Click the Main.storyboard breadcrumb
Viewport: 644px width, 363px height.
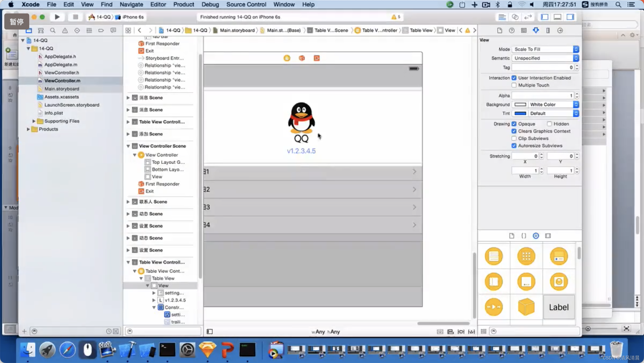click(x=234, y=30)
